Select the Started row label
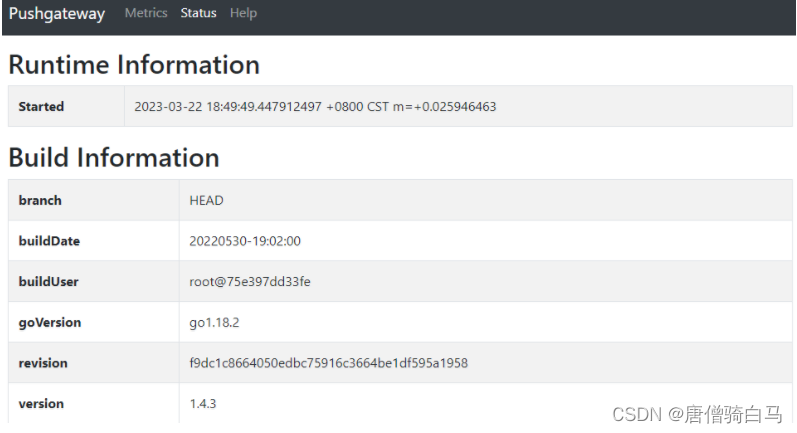797x433 pixels. coord(41,107)
